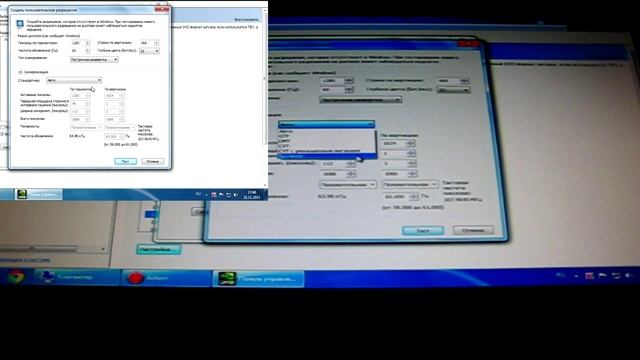
Task: Open scan type dropdown on photographed dialog
Action: pyautogui.click(x=360, y=100)
